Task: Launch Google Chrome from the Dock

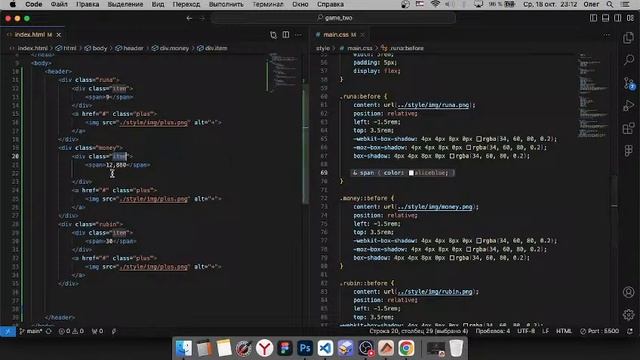Action: [406, 348]
